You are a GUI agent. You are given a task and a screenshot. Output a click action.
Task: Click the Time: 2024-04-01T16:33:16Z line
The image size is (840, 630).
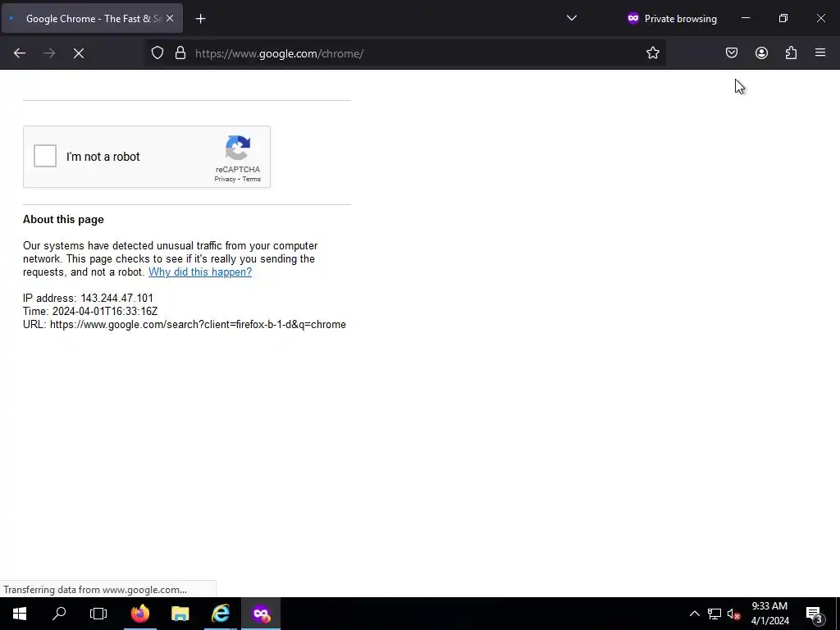[90, 311]
